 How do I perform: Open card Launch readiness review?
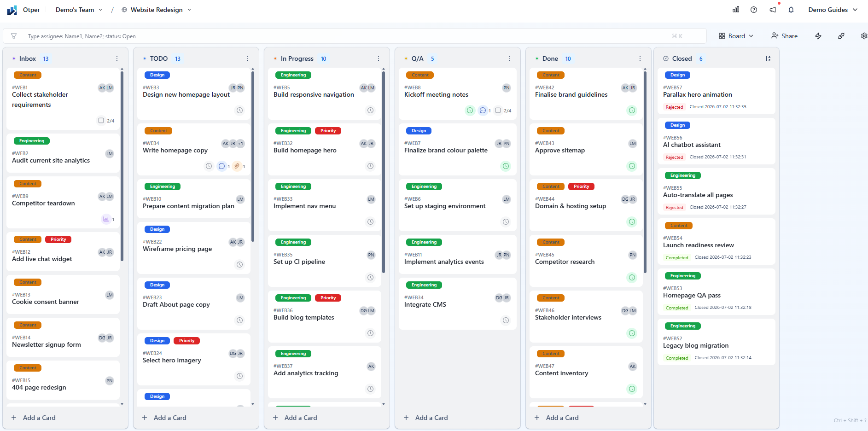coord(717,242)
